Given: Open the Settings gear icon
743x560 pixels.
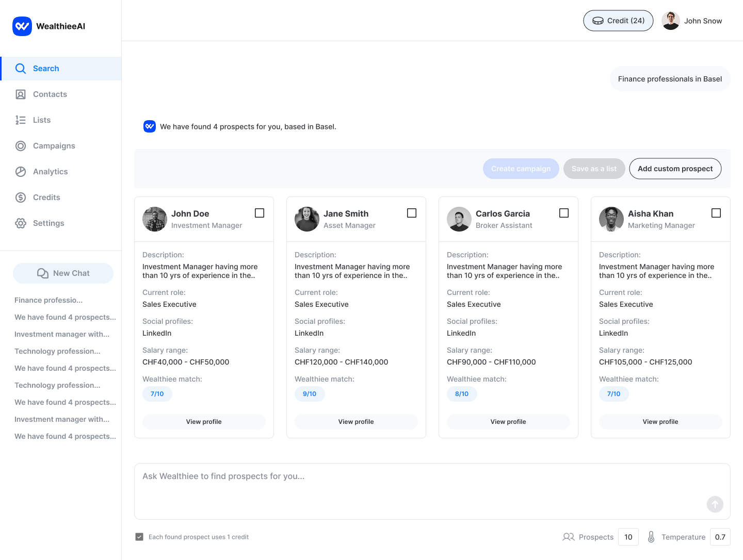Looking at the screenshot, I should [x=21, y=223].
